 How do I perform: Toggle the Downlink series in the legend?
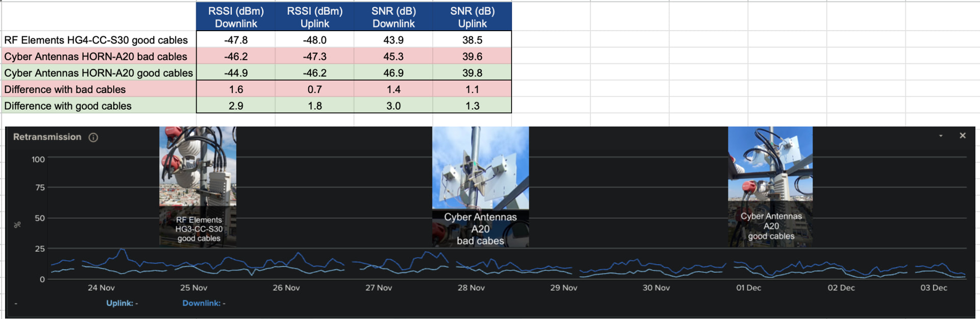[x=201, y=303]
